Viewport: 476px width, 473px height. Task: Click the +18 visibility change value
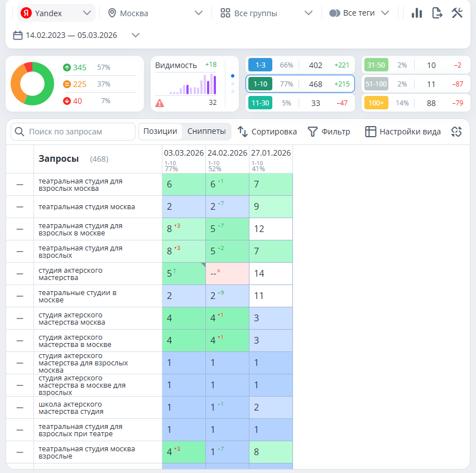211,65
